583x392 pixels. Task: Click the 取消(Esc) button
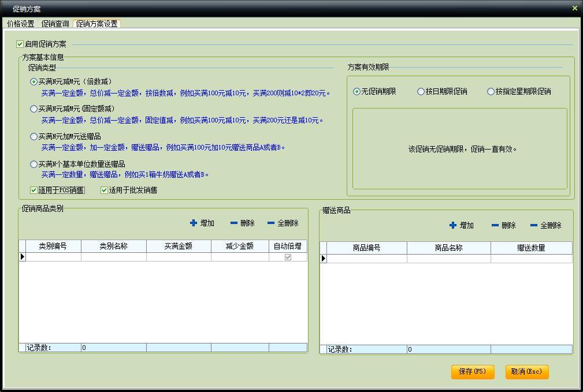(x=527, y=372)
